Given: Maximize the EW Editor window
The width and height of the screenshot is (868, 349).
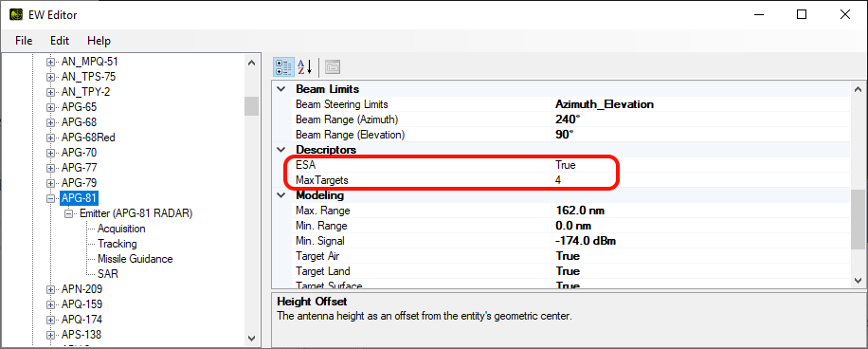Looking at the screenshot, I should coord(801,15).
